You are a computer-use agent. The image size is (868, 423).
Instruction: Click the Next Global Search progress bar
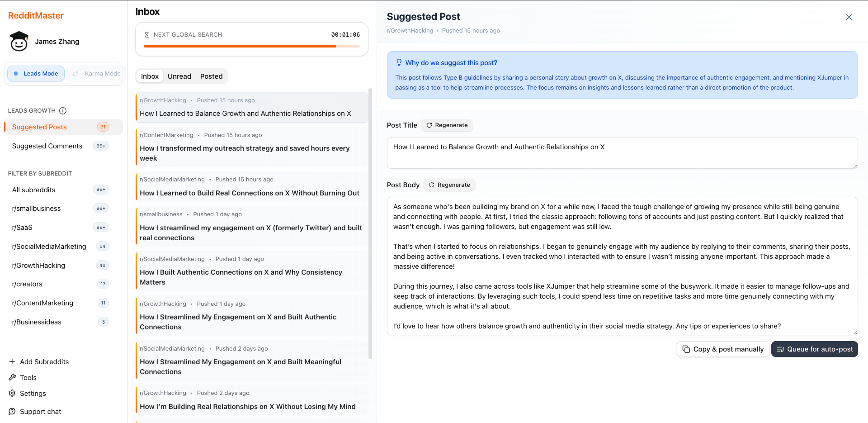coord(251,46)
